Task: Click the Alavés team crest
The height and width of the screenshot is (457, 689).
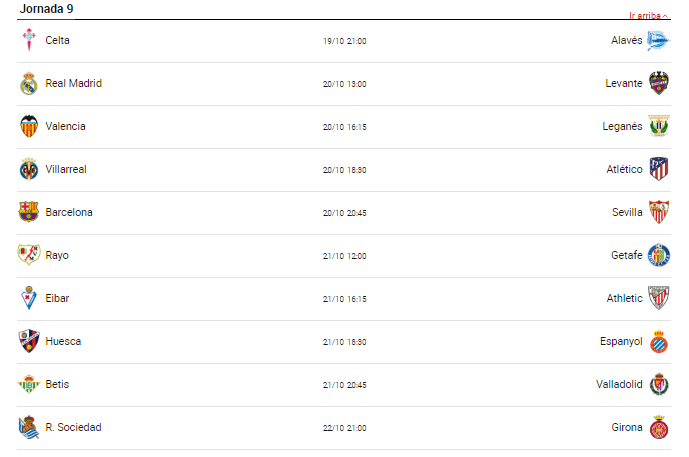Action: click(658, 40)
